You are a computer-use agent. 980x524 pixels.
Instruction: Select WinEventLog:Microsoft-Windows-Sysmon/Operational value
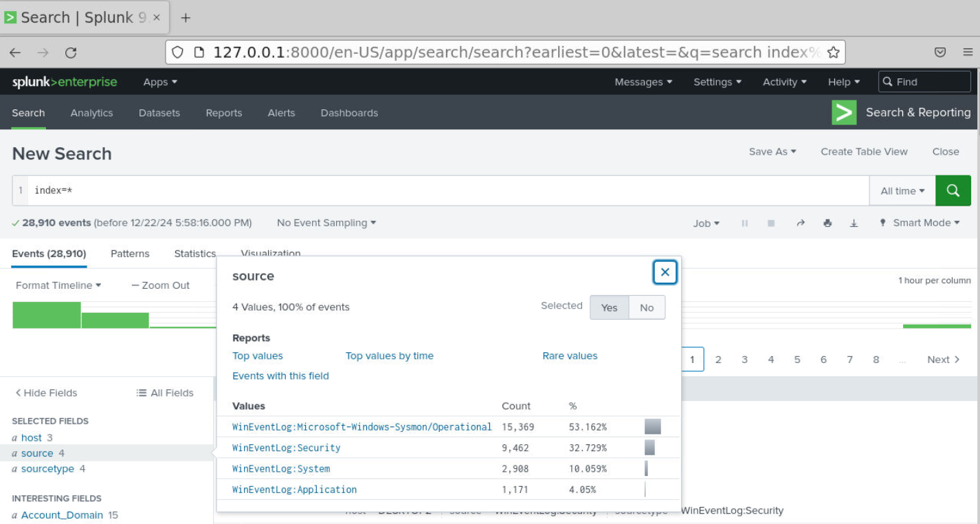362,427
